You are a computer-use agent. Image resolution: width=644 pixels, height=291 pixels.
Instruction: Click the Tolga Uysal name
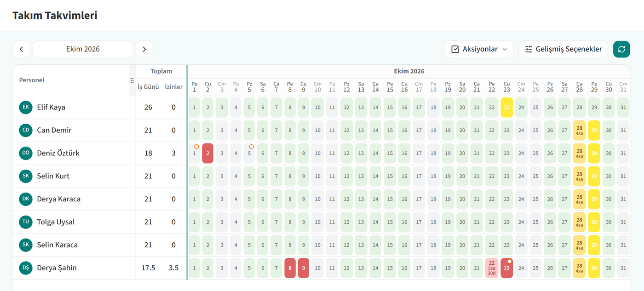click(x=56, y=222)
